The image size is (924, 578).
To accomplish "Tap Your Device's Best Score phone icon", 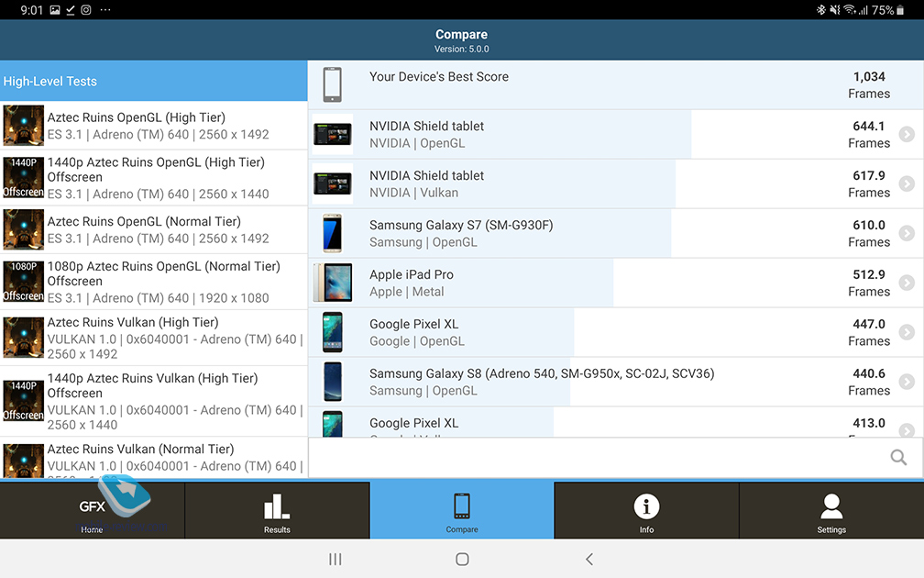I will click(x=333, y=85).
